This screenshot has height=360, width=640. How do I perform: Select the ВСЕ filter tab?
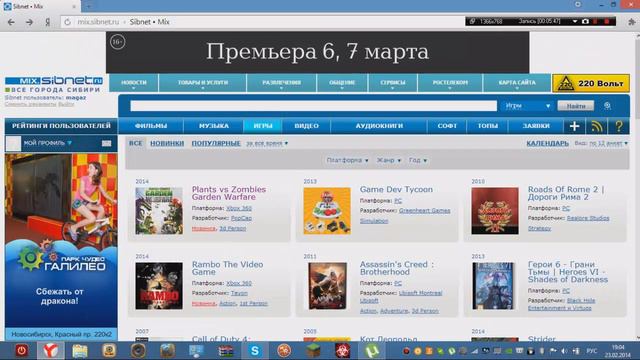click(136, 143)
